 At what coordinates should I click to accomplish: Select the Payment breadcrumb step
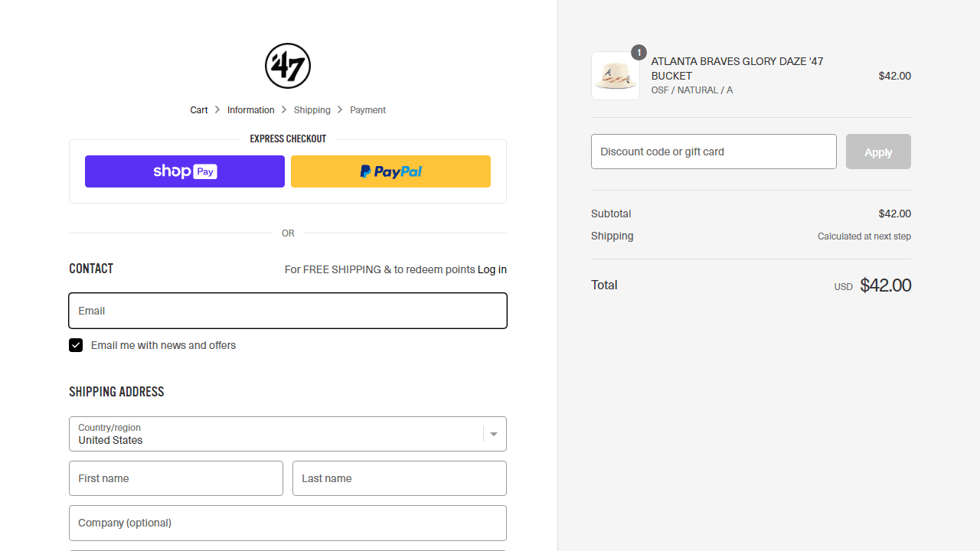[x=367, y=110]
